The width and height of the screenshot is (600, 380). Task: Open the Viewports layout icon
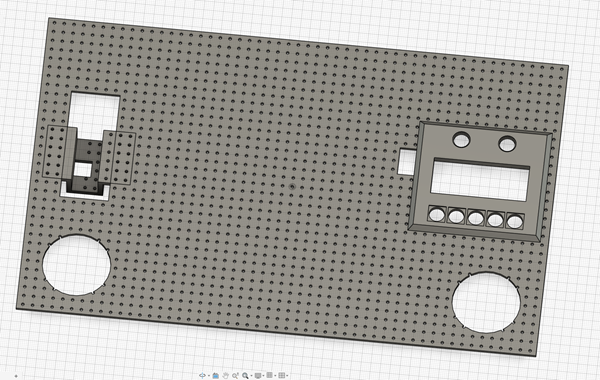point(282,375)
